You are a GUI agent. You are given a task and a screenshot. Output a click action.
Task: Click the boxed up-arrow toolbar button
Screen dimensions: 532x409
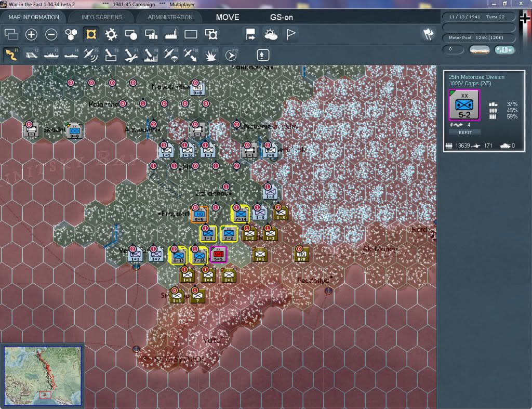coord(262,55)
